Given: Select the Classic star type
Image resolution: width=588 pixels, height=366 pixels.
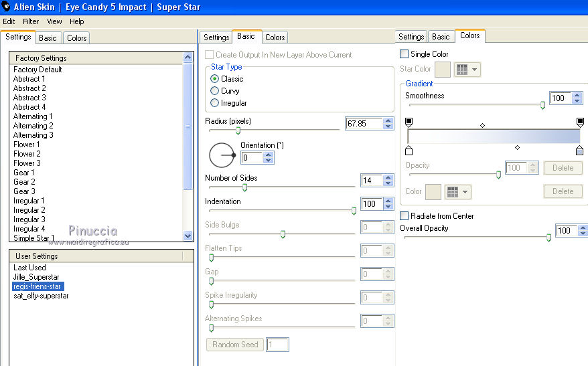Looking at the screenshot, I should pyautogui.click(x=214, y=79).
